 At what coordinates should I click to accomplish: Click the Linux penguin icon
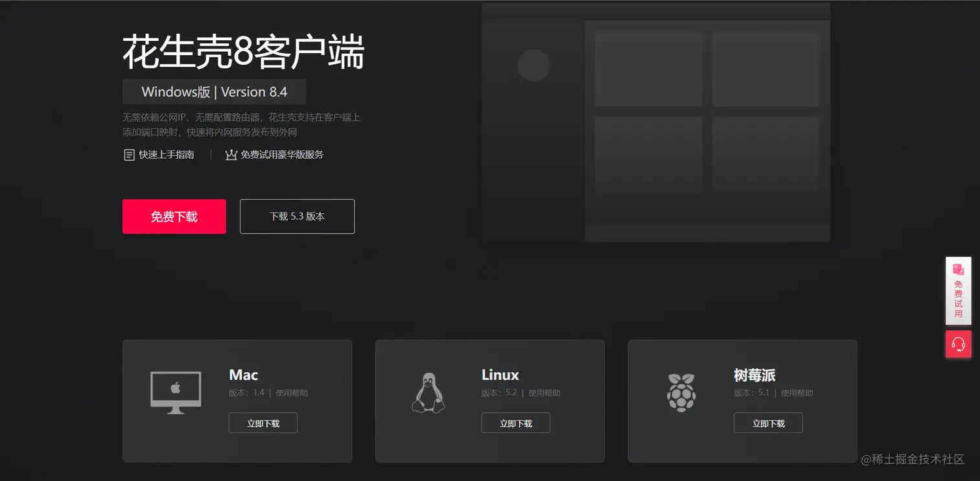tap(428, 392)
